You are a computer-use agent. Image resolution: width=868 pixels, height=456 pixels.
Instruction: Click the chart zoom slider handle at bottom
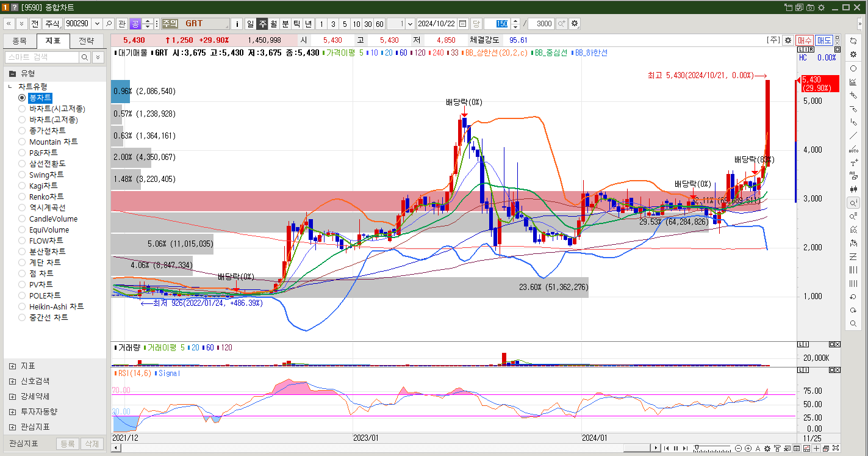(x=697, y=447)
